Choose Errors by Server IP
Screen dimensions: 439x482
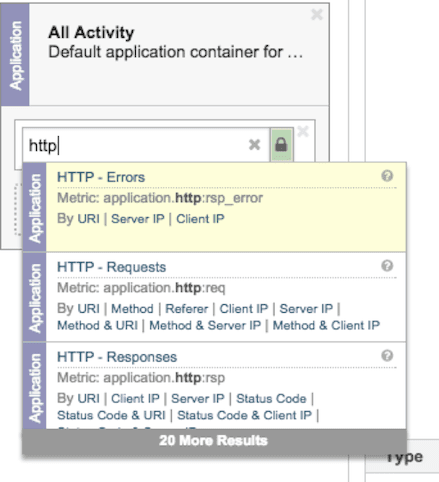pos(138,219)
